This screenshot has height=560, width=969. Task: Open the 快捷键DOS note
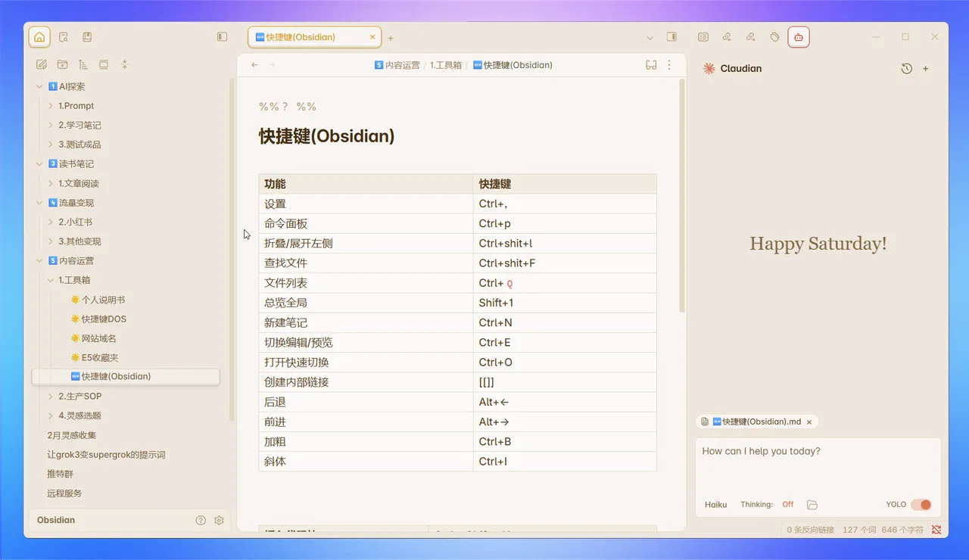(x=104, y=319)
